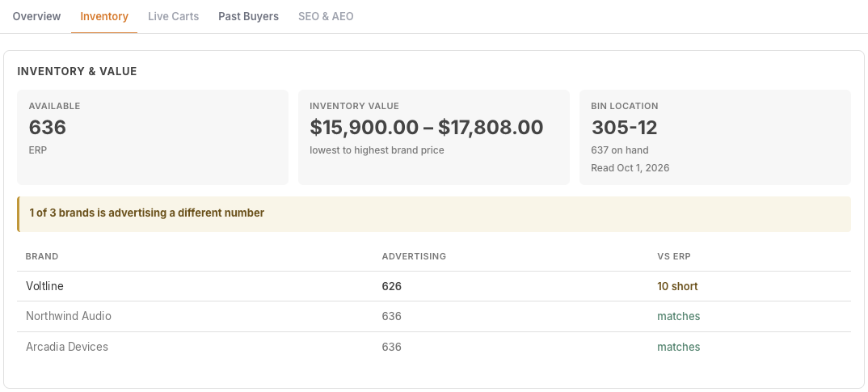868x392 pixels.
Task: Click Northwind Audio's advertising value 636
Action: pos(391,317)
